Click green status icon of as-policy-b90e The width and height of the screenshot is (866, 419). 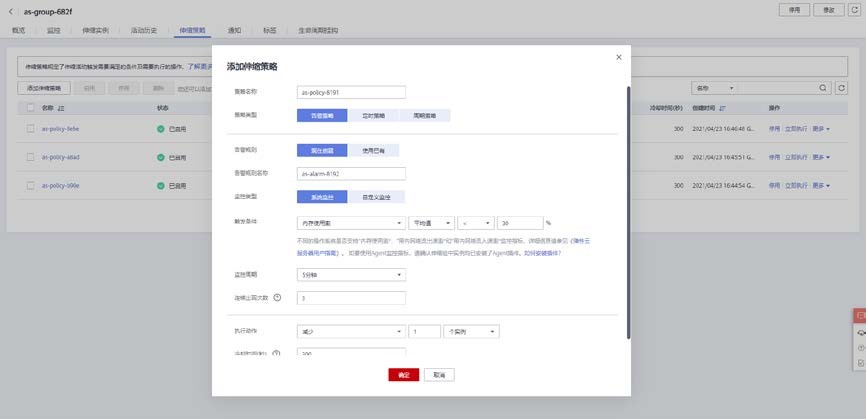(x=161, y=186)
